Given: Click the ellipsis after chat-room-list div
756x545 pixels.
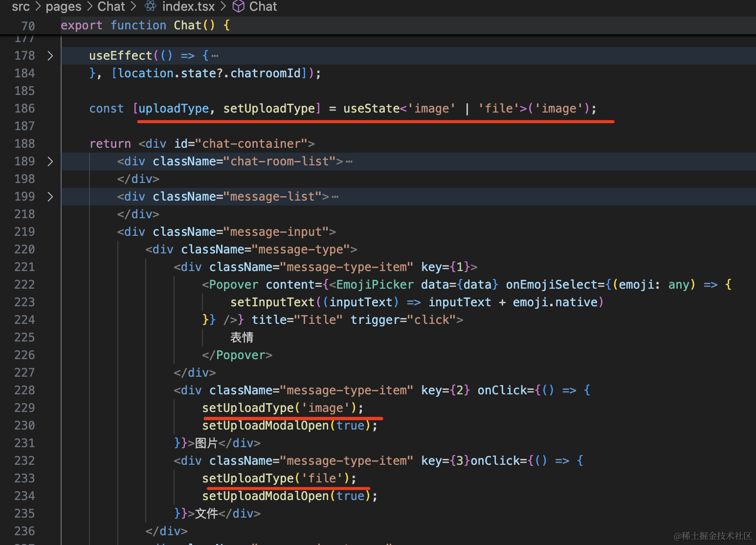Looking at the screenshot, I should [x=349, y=161].
